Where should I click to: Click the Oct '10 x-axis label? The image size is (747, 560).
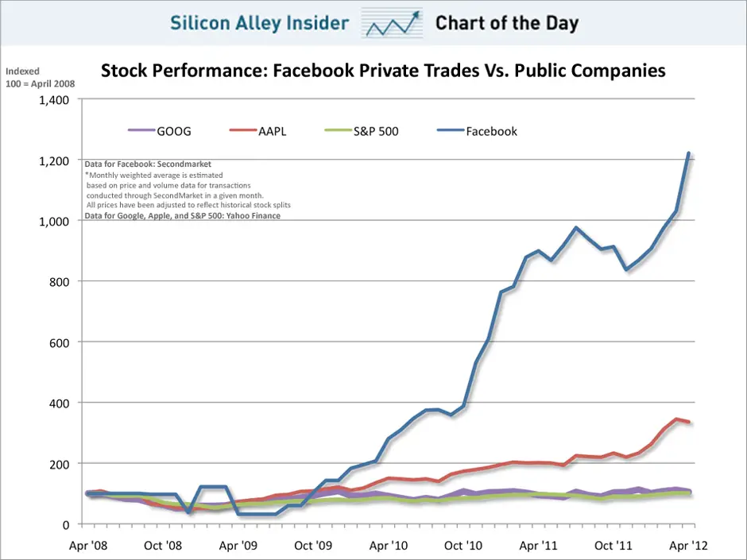click(x=463, y=545)
